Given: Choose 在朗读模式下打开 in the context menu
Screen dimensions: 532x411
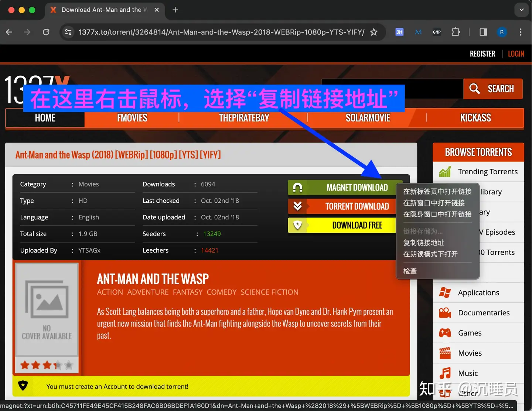Looking at the screenshot, I should point(437,254).
